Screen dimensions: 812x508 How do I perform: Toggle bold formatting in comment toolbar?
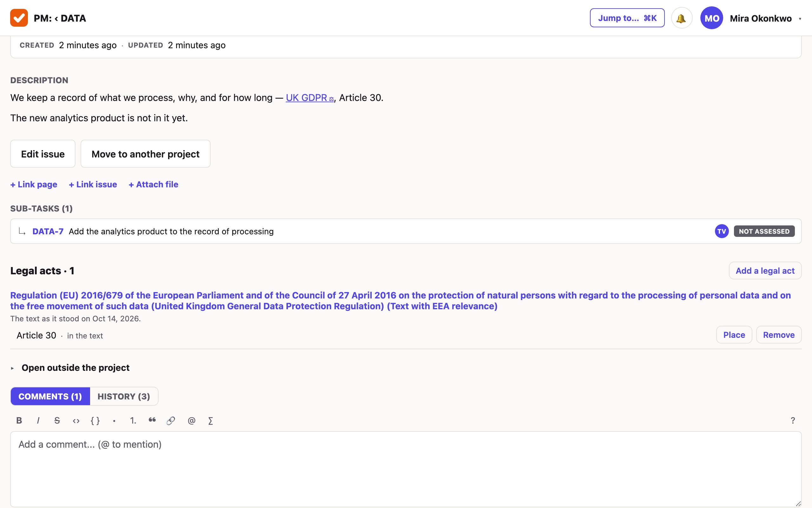[19, 420]
